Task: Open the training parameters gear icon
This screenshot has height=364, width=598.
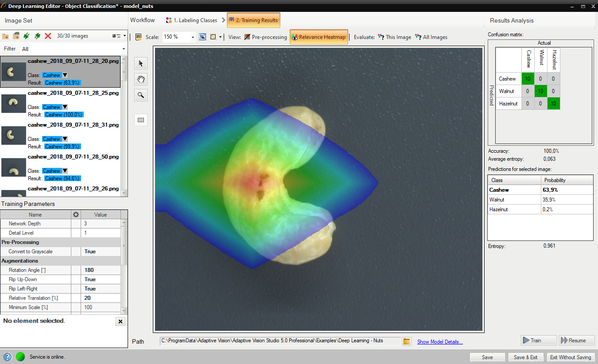Action: 76,215
